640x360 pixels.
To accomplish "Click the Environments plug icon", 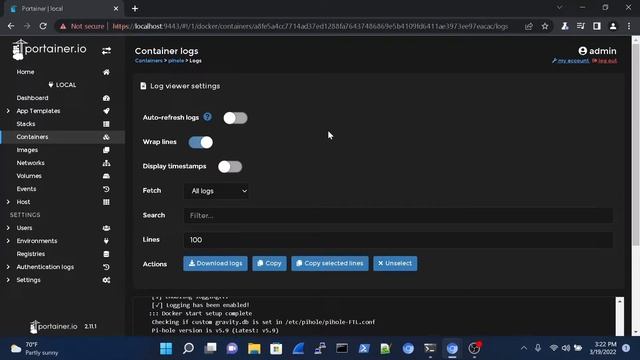I will [106, 241].
